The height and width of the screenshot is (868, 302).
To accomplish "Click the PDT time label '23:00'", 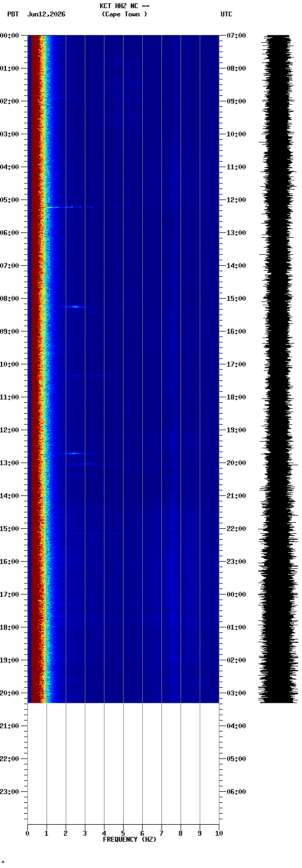I will tap(10, 792).
